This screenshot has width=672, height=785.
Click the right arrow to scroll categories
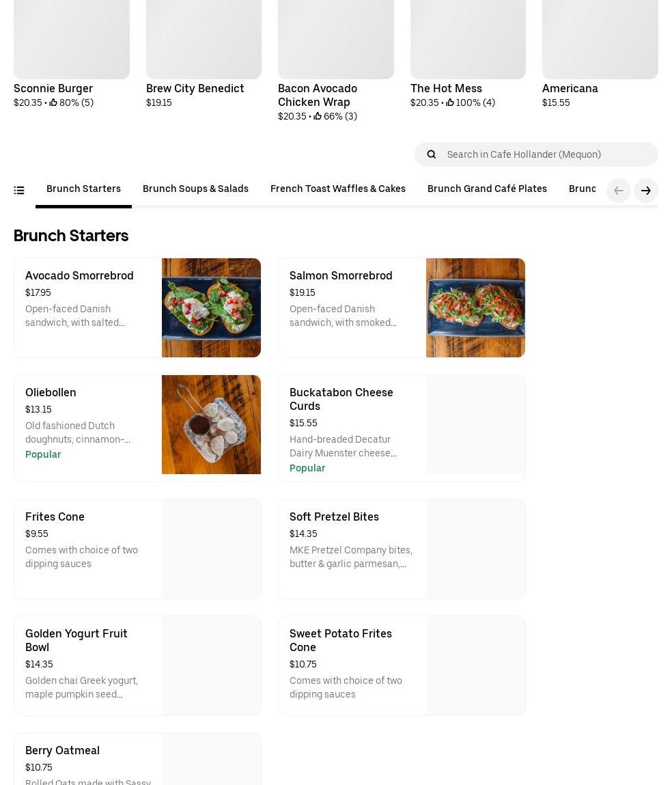[x=645, y=191]
